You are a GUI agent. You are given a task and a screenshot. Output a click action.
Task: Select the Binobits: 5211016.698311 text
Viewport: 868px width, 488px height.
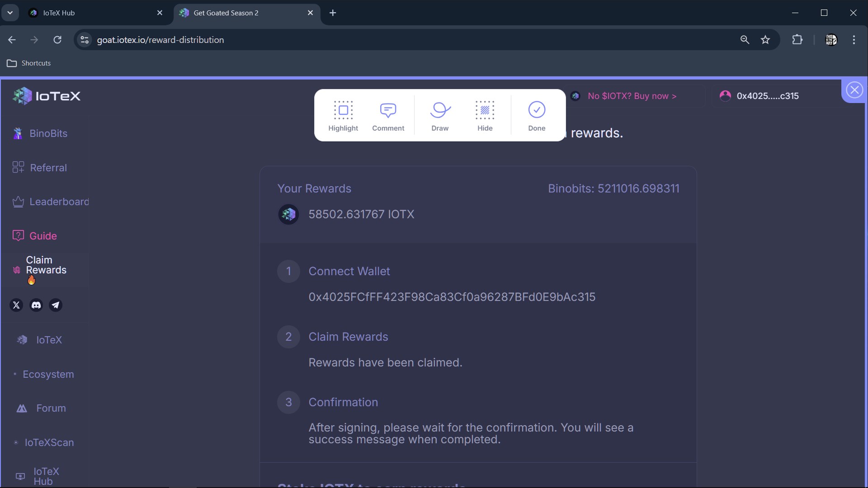click(x=613, y=188)
